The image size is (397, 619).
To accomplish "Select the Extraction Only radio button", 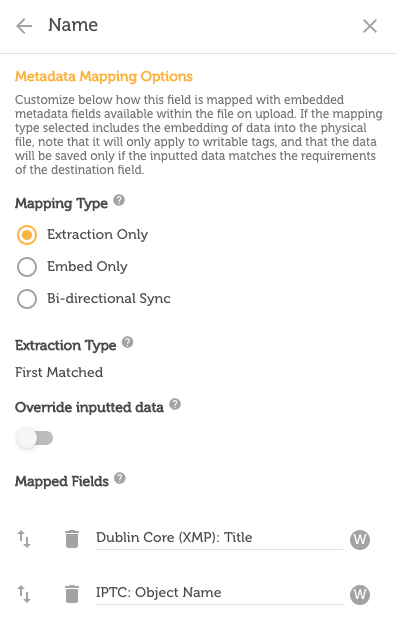I will point(27,235).
